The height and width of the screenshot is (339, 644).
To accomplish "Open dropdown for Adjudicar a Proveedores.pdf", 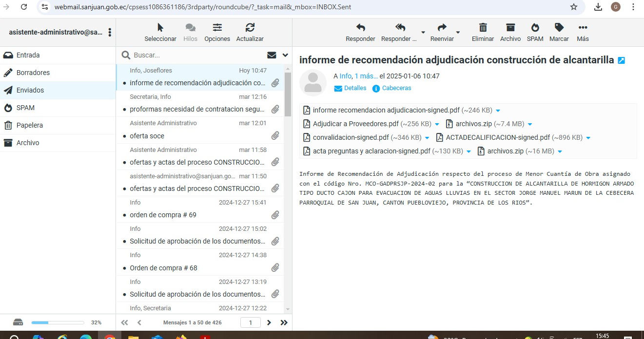I will [437, 124].
